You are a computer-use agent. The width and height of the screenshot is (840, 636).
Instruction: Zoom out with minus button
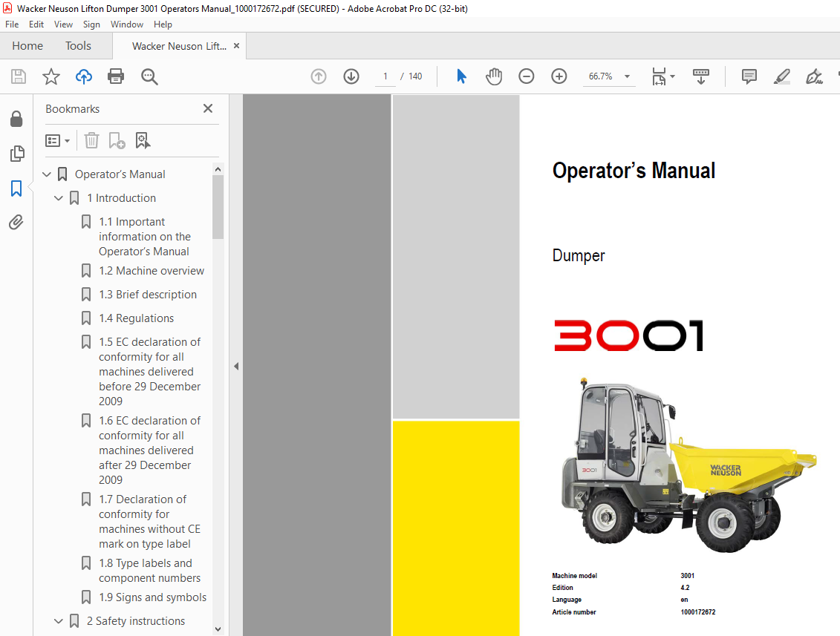coord(526,76)
